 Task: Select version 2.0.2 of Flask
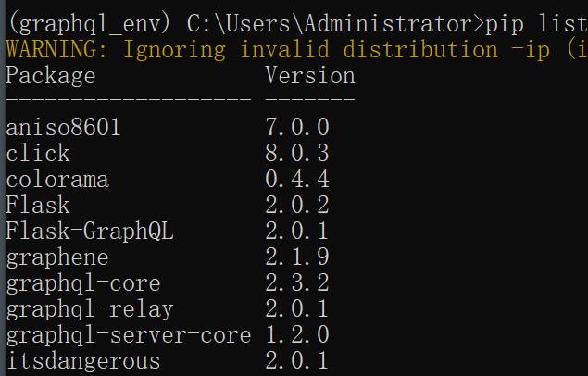point(297,205)
